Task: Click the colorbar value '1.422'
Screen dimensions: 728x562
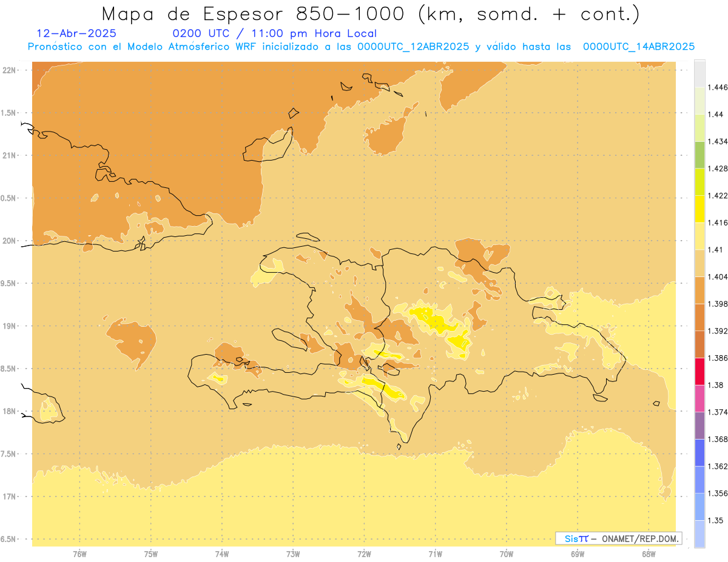Action: click(718, 196)
